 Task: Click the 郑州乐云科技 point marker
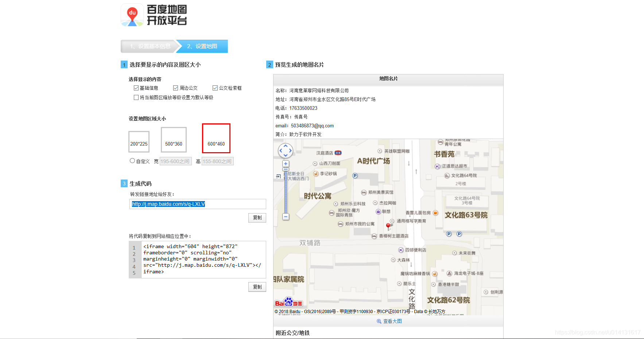point(336,204)
